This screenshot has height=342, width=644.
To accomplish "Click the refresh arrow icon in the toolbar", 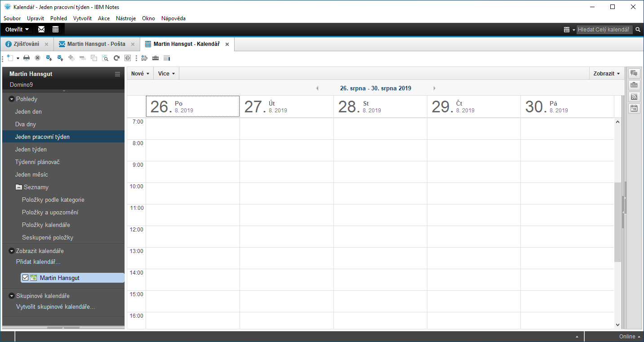I will [x=116, y=58].
